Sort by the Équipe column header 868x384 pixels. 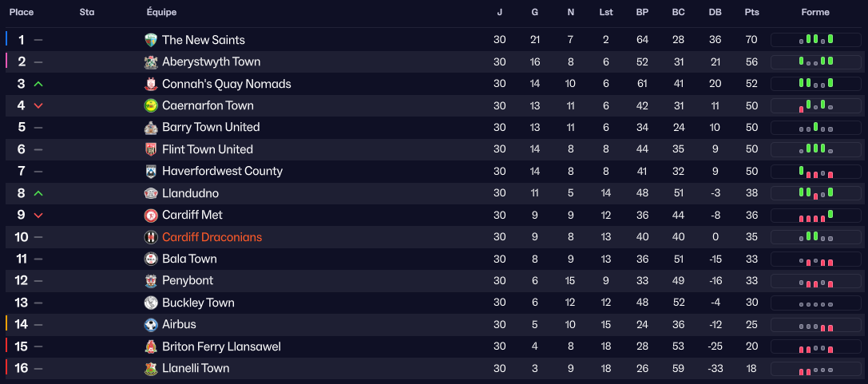(x=162, y=12)
